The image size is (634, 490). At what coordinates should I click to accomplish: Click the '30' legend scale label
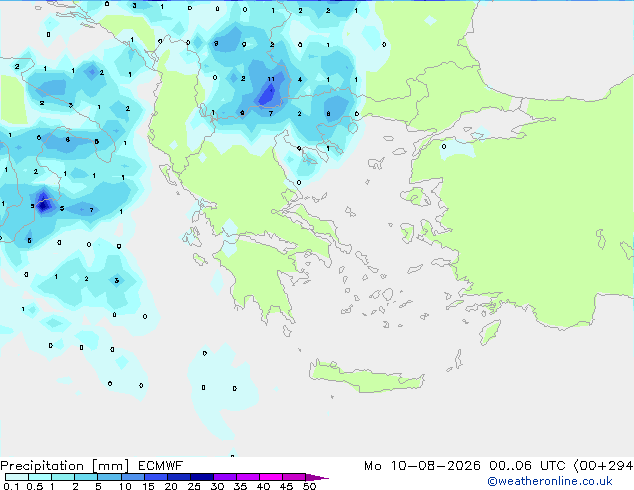pos(217,486)
